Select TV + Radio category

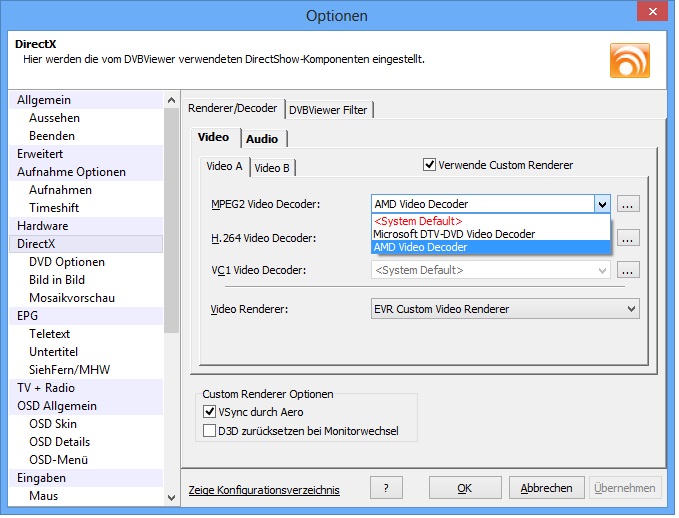click(x=87, y=388)
